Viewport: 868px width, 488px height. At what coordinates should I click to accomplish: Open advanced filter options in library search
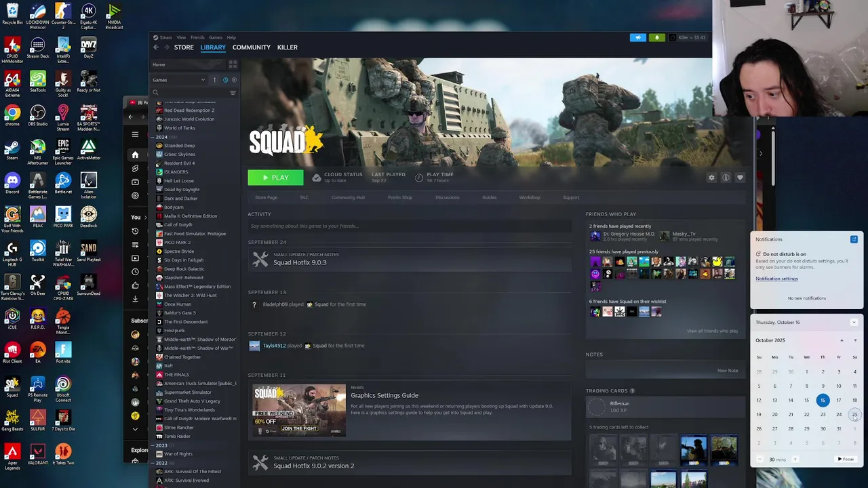point(233,93)
